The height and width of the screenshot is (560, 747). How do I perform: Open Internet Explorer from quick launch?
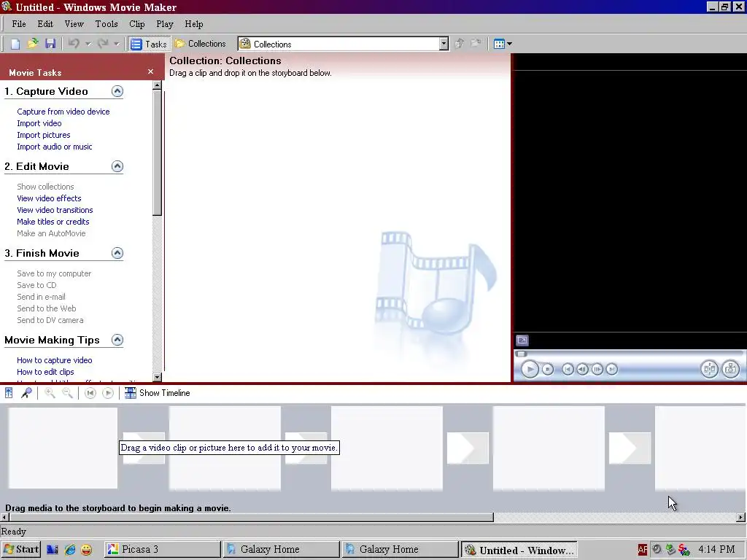pyautogui.click(x=70, y=550)
